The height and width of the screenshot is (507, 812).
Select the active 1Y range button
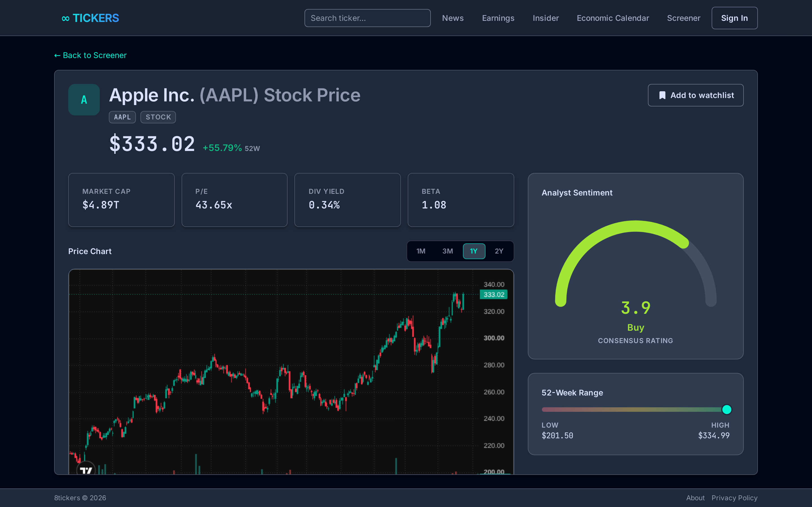tap(474, 251)
